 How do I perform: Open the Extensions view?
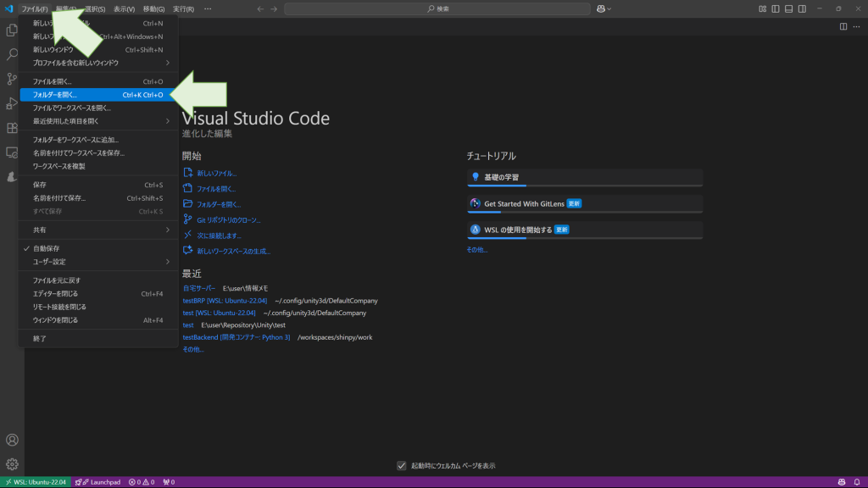[x=12, y=128]
